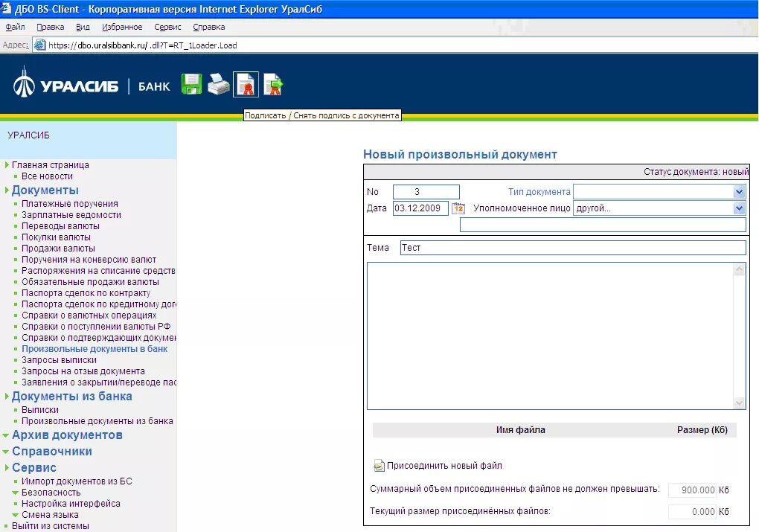
Task: Open the calendar picker next to date
Action: pos(458,208)
